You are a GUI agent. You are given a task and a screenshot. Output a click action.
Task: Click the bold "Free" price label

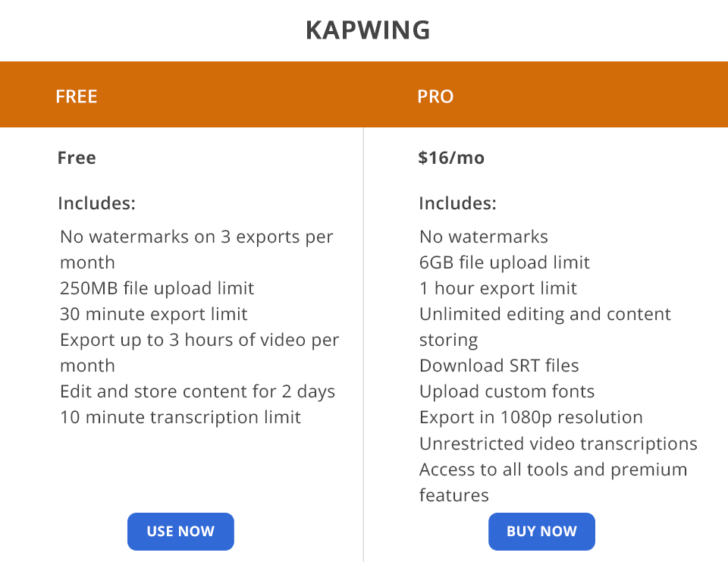[77, 158]
